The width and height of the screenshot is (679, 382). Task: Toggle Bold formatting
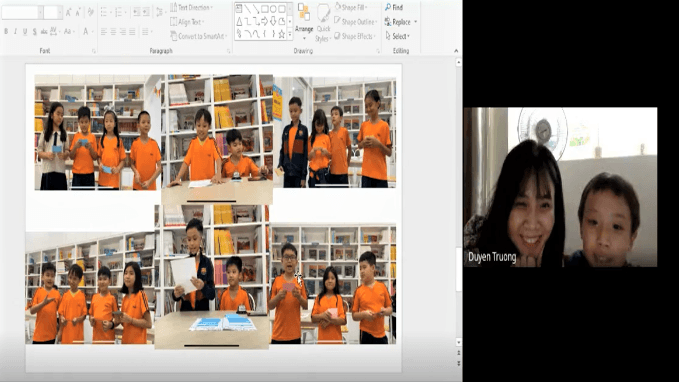[6, 31]
